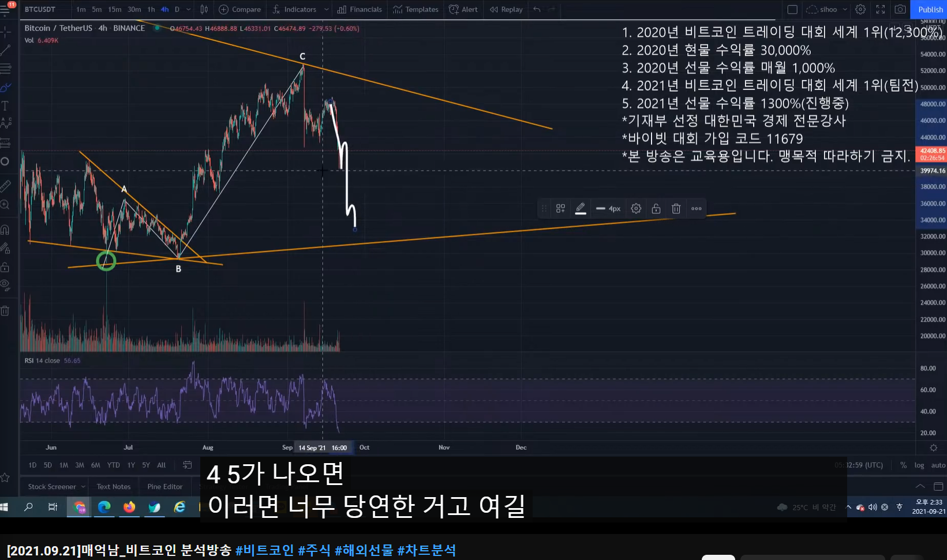Screen dimensions: 947x560
Task: Open more options in floating toolbar
Action: [697, 209]
